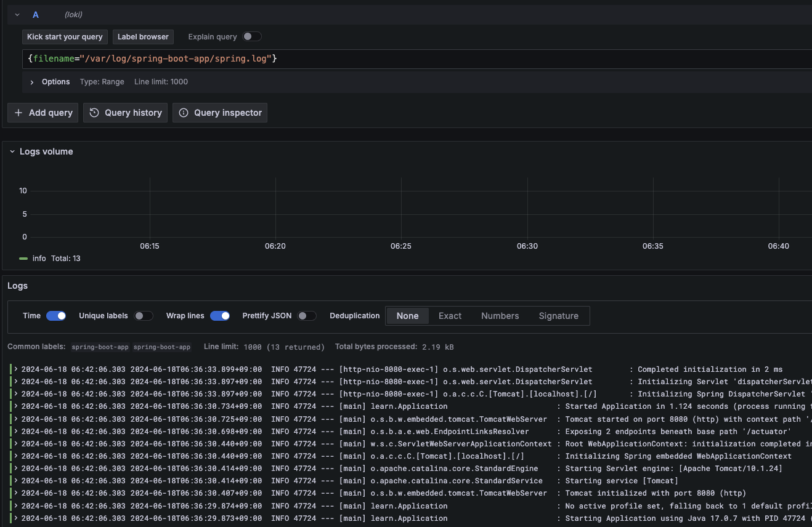812x527 pixels.
Task: Collapse the Logs volume panel
Action: pyautogui.click(x=12, y=151)
